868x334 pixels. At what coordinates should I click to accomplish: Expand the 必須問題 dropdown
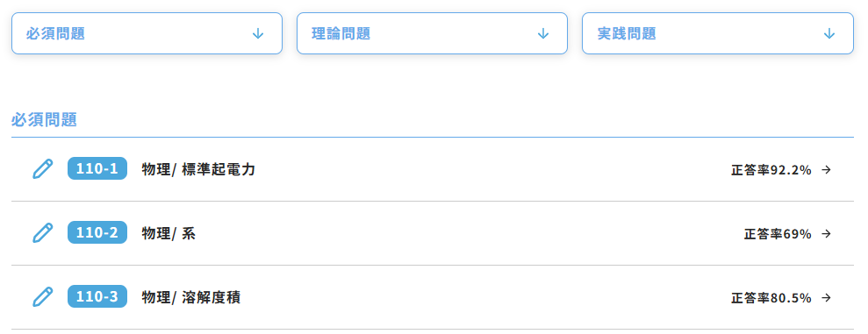click(147, 33)
